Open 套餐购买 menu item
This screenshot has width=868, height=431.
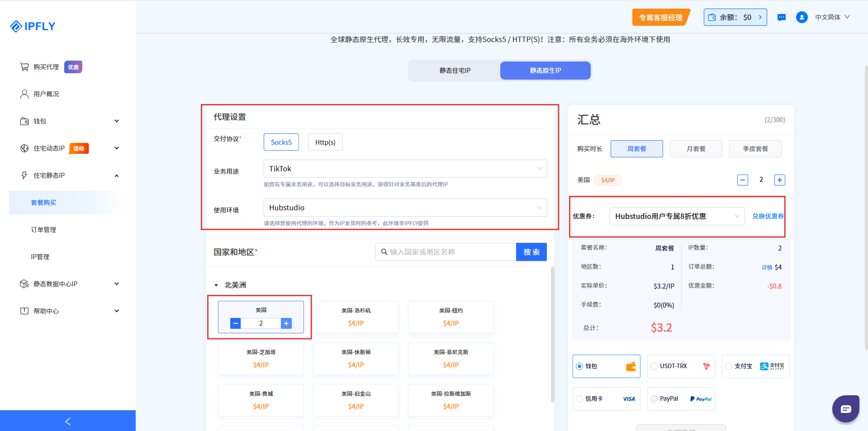[x=43, y=203]
